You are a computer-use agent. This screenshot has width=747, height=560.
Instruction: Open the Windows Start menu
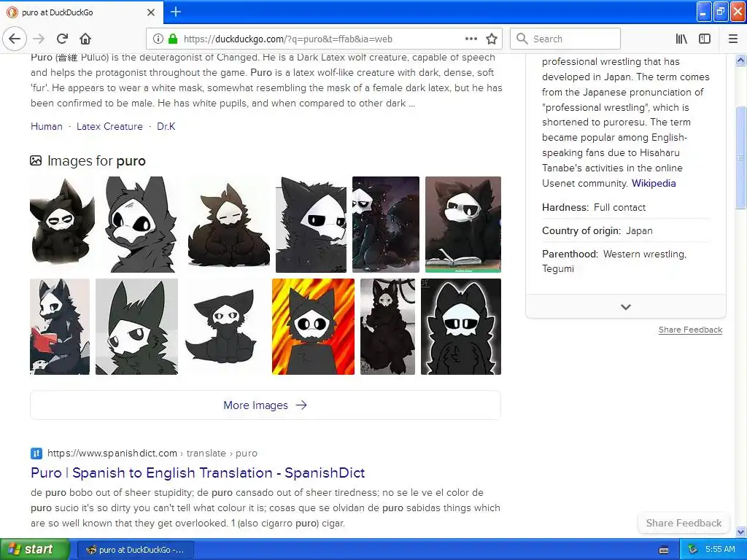(x=35, y=550)
